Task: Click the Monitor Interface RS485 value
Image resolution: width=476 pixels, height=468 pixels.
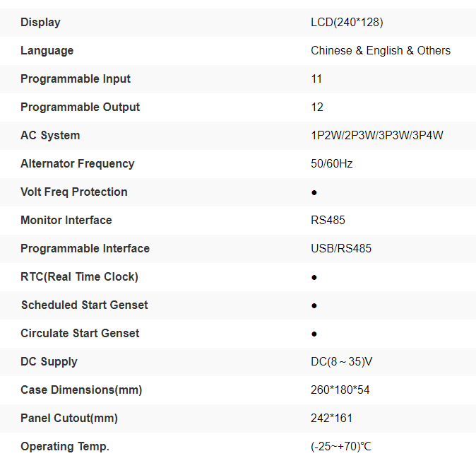Action: coord(328,221)
